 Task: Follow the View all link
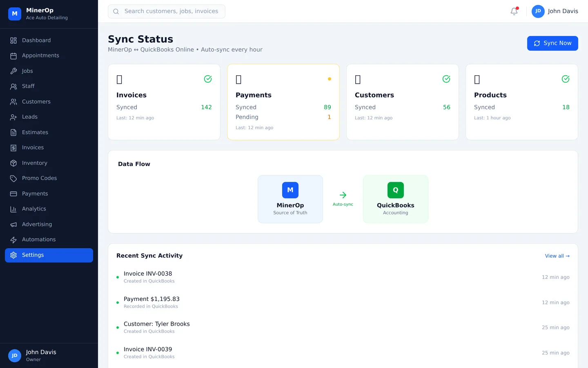point(557,256)
